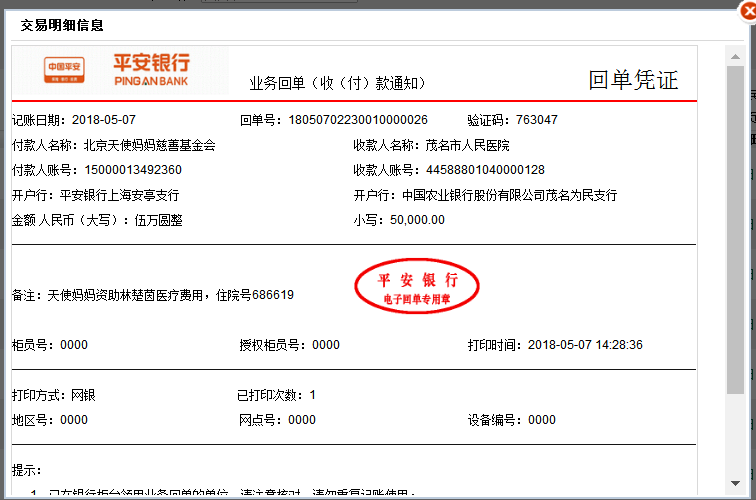Click the 交易明细信息 dialog title
The height and width of the screenshot is (500, 756).
[62, 25]
